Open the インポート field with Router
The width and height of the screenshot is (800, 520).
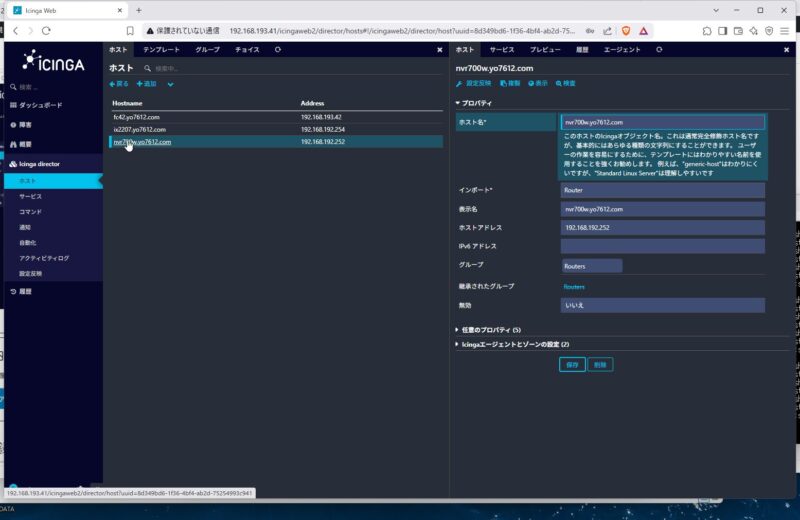tap(662, 190)
